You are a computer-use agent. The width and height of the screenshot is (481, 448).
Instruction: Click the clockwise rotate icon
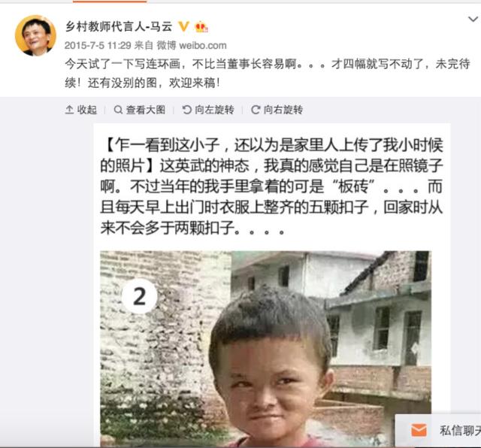pyautogui.click(x=256, y=110)
